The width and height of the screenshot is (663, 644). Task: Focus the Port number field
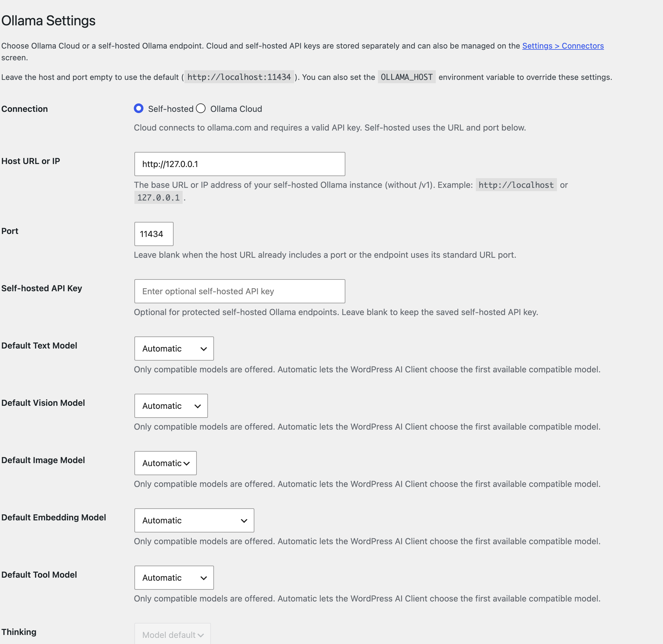pyautogui.click(x=154, y=234)
